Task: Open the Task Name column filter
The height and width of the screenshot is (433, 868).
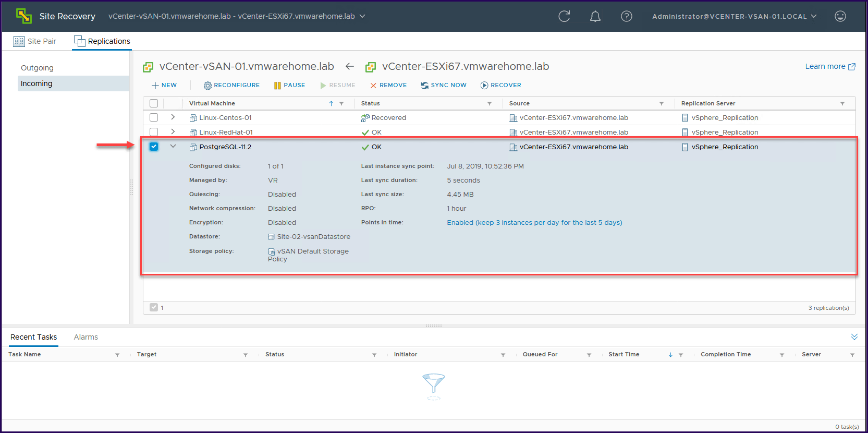Action: pyautogui.click(x=117, y=355)
